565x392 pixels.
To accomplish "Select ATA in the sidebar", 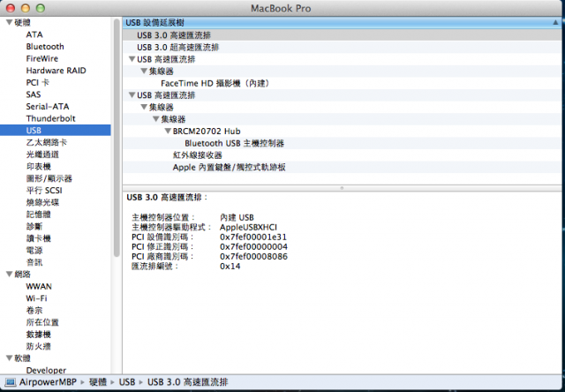I will click(34, 34).
